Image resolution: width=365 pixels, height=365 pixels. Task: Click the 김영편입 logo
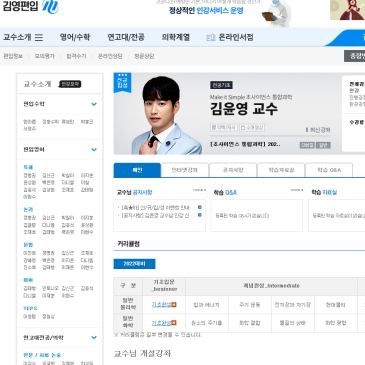pyautogui.click(x=31, y=6)
